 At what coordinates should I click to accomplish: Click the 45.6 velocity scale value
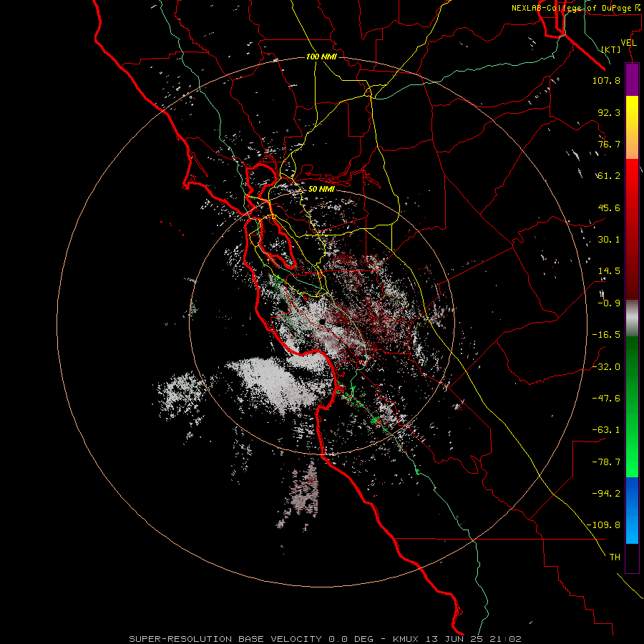[609, 208]
